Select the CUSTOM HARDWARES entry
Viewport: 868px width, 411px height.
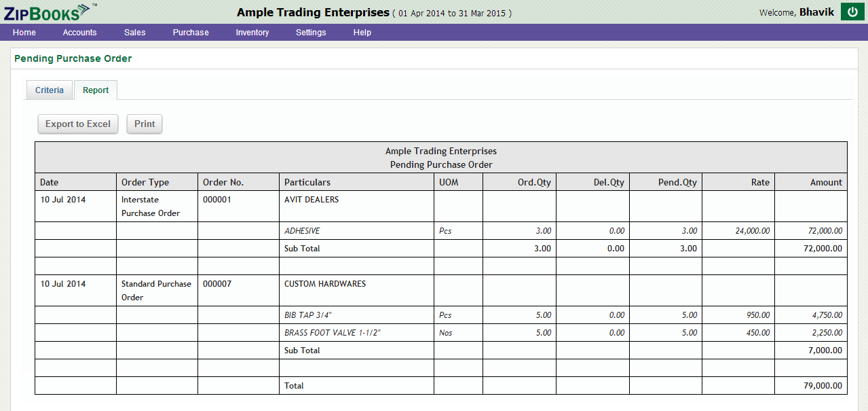[325, 284]
